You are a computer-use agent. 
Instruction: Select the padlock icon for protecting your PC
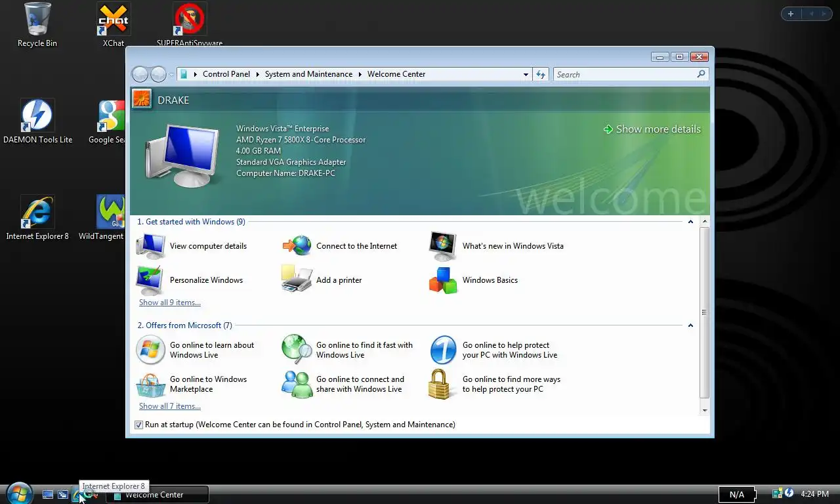[442, 384]
